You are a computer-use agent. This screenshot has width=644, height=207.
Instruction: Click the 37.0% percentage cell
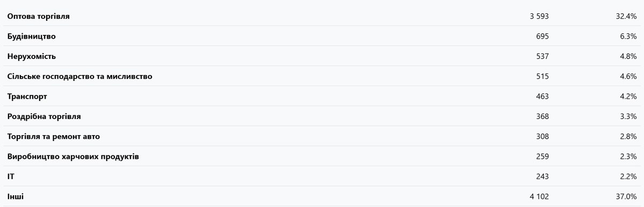point(626,197)
